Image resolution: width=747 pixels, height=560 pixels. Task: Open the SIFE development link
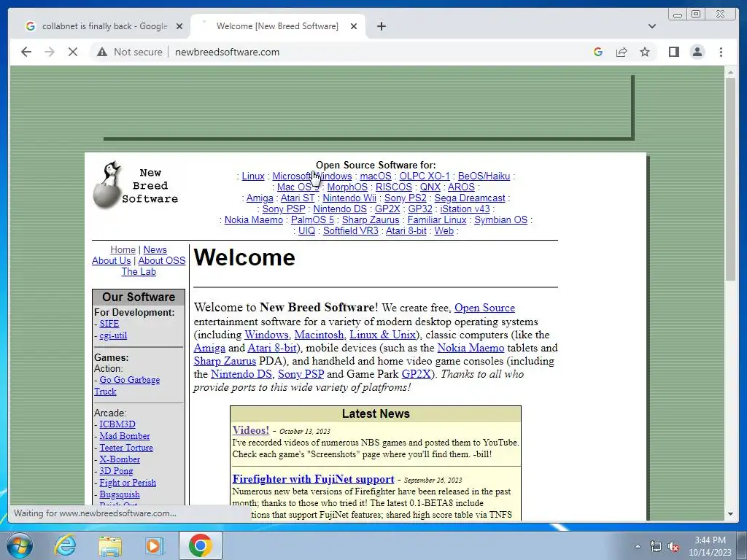[x=109, y=323]
